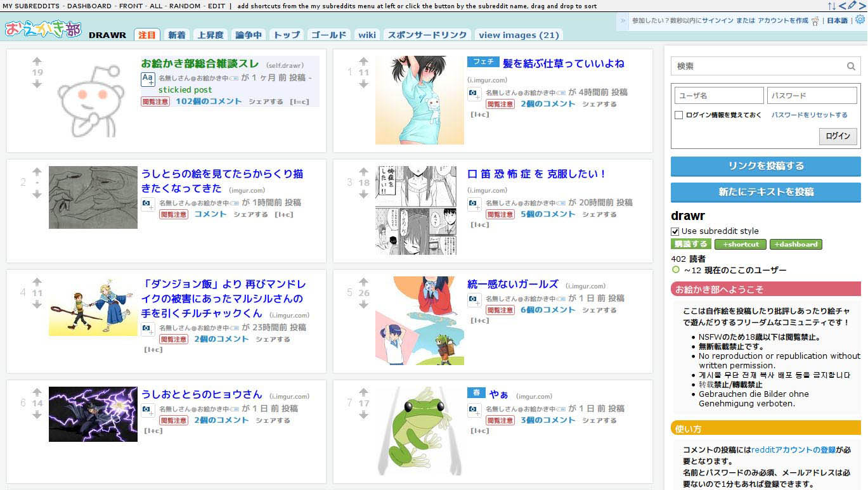Expand image for うしおととらのヒョウさん

[148, 410]
